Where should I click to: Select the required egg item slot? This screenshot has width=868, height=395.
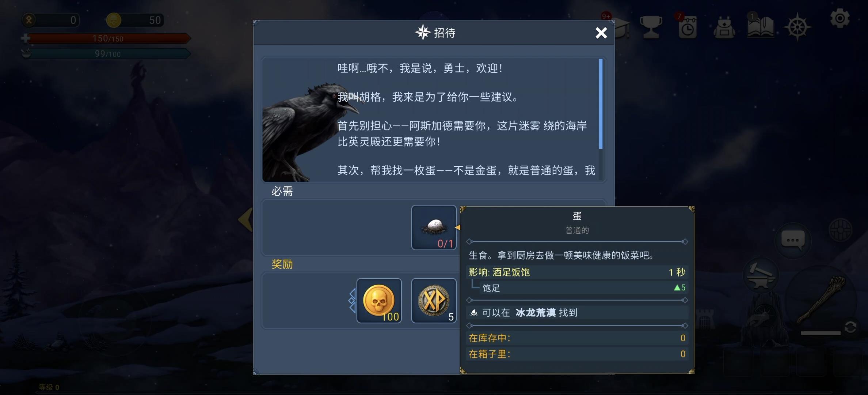(434, 227)
